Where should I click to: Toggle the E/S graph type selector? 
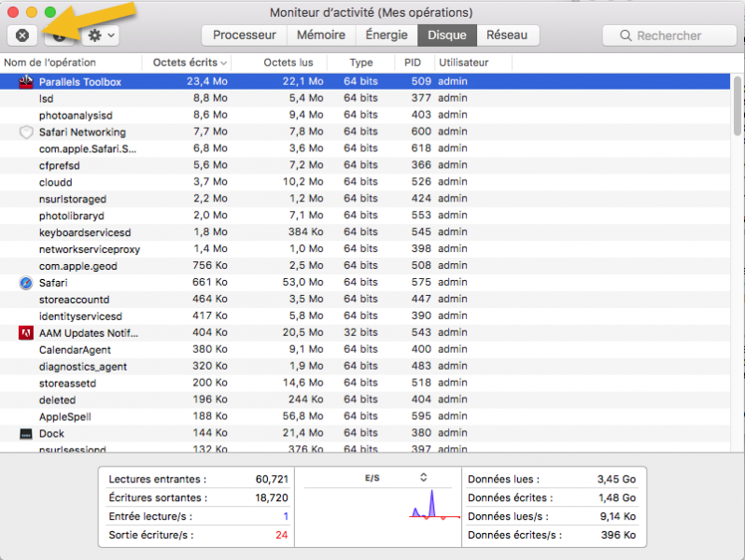point(423,477)
